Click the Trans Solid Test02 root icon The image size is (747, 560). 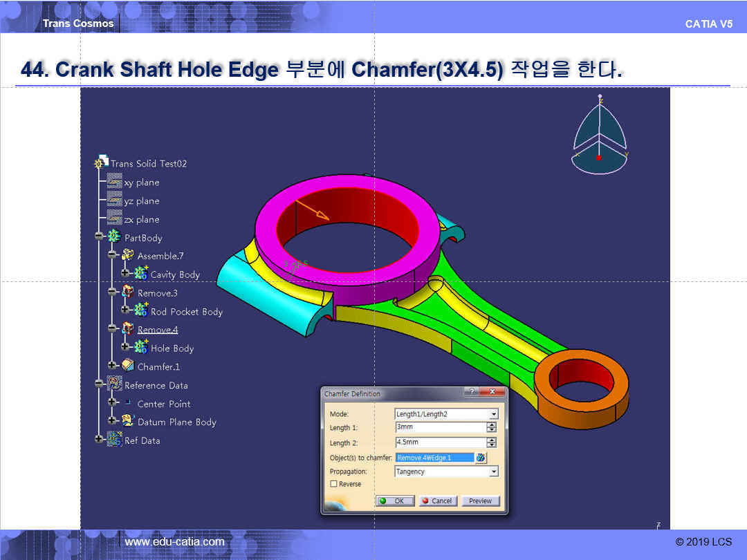(x=102, y=163)
